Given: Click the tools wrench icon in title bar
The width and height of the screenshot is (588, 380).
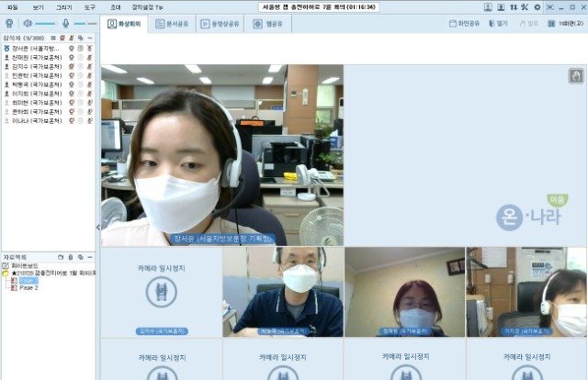Looking at the screenshot, I should point(525,6).
